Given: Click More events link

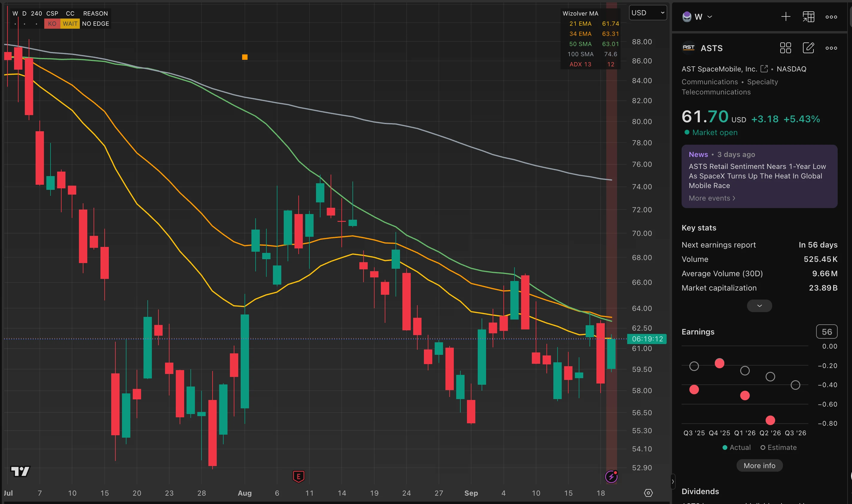Looking at the screenshot, I should tap(712, 198).
